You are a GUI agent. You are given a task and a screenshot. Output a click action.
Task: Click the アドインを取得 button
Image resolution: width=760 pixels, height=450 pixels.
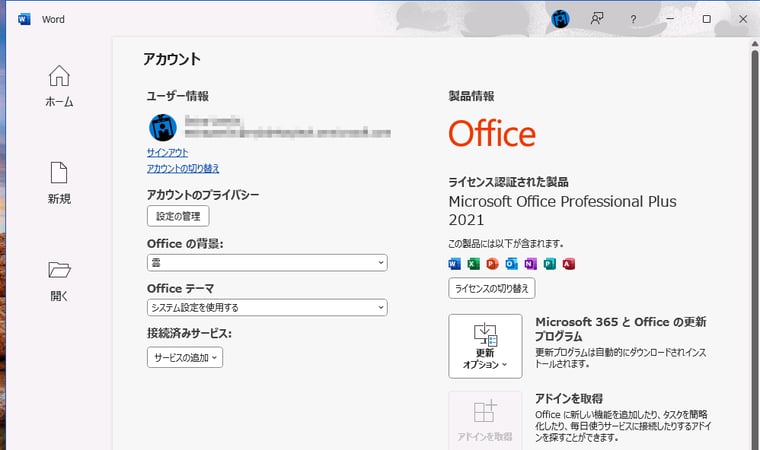pos(485,420)
